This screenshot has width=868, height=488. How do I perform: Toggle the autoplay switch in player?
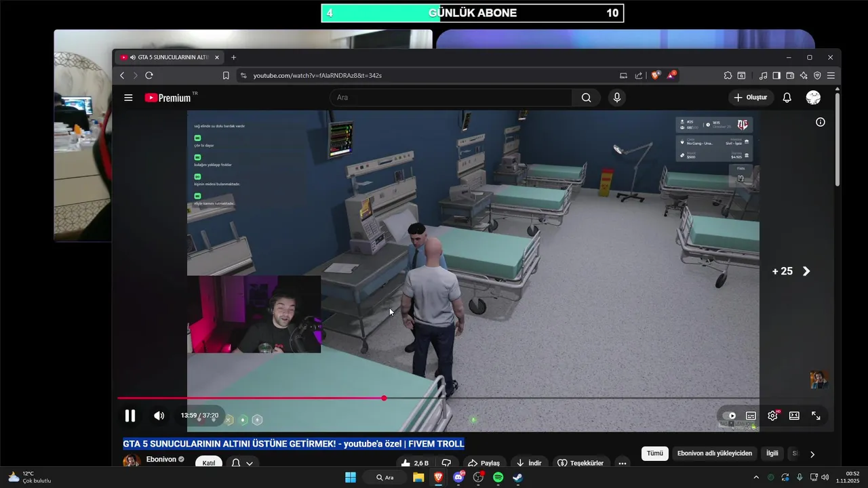(x=730, y=415)
